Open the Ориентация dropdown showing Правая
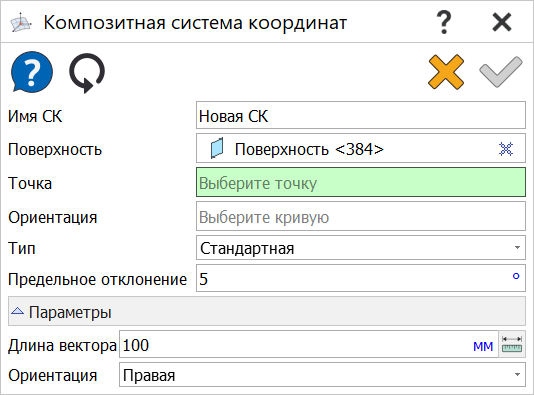534x395 pixels. tap(322, 375)
